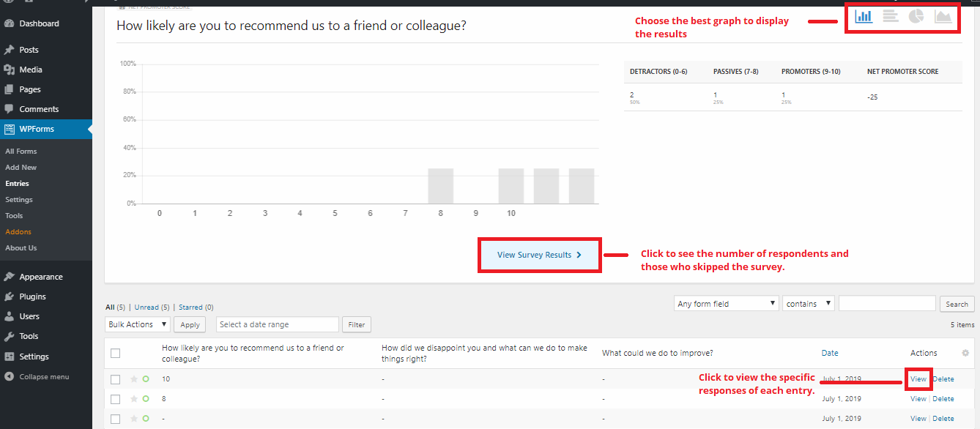The height and width of the screenshot is (429, 980).
Task: Click the Posts pin icon
Action: [9, 50]
